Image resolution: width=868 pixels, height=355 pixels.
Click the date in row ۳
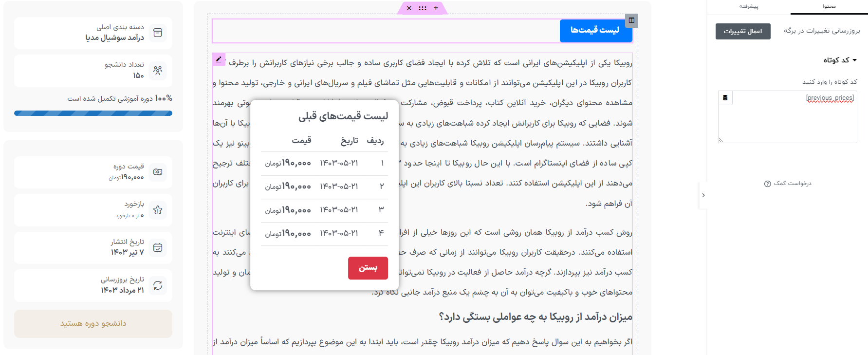pos(339,210)
